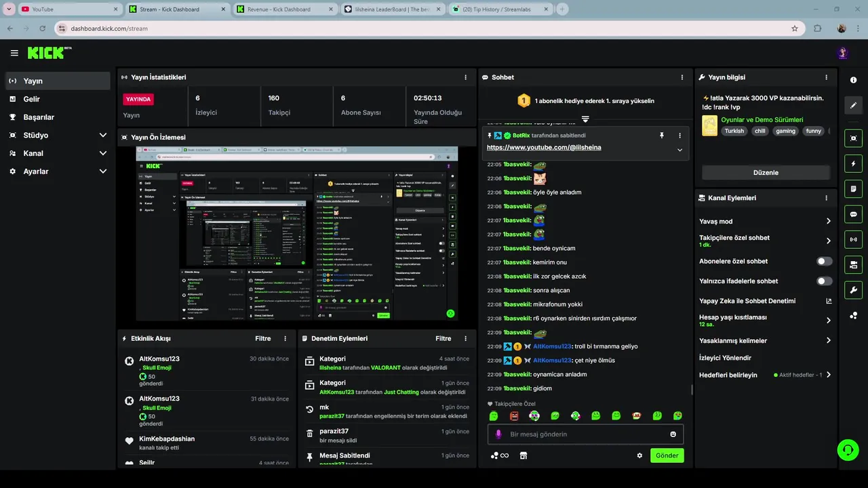The image size is (868, 488).
Task: Open Hesap yaşı kısıtlaması settings arrow
Action: pos(829,321)
